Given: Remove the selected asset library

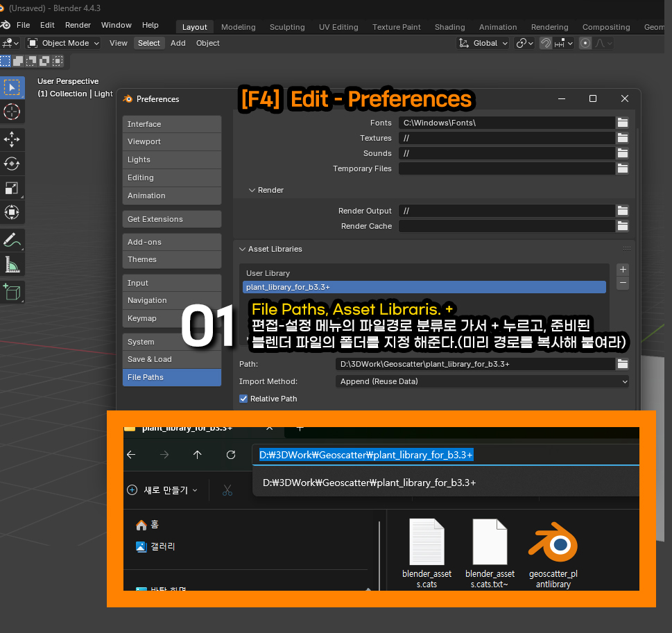Looking at the screenshot, I should (623, 283).
